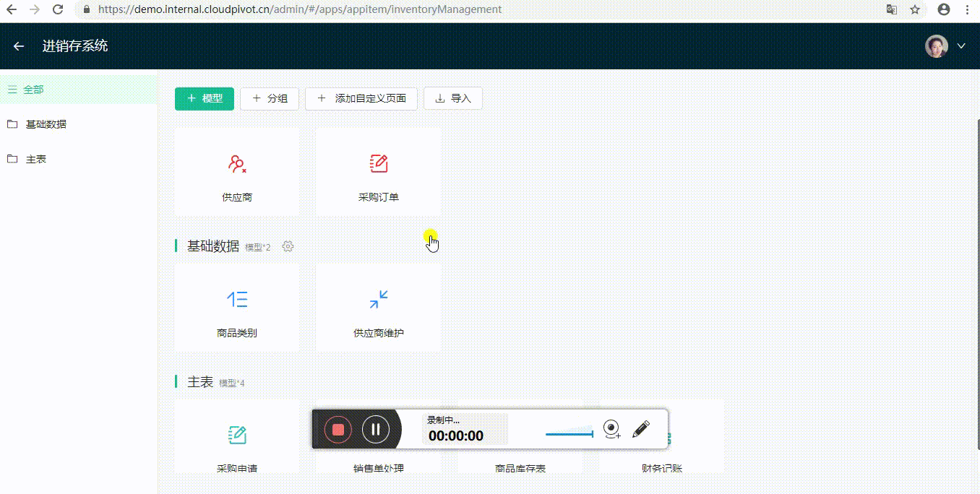Open the browser three-dot menu
The image size is (980, 494).
tap(966, 10)
